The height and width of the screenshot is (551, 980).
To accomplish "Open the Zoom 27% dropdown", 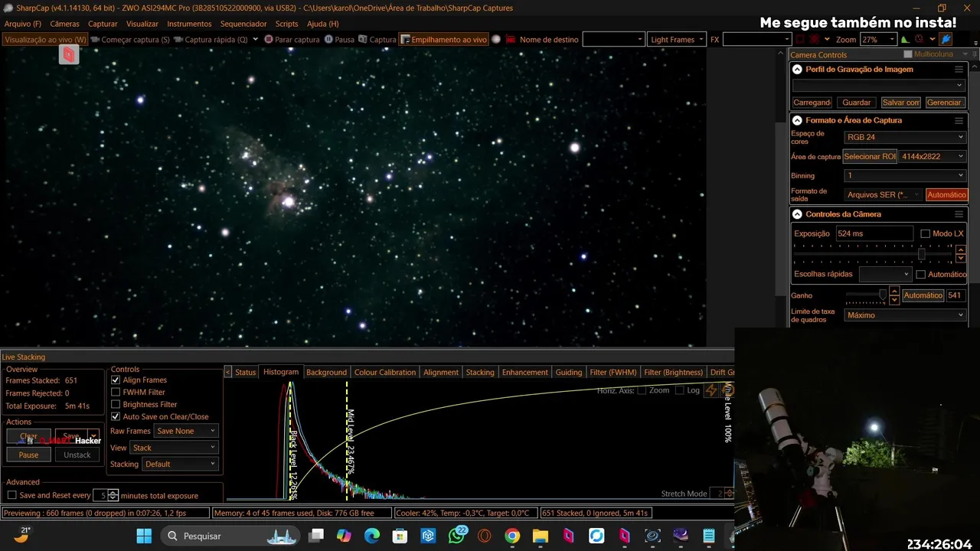I will (x=878, y=39).
